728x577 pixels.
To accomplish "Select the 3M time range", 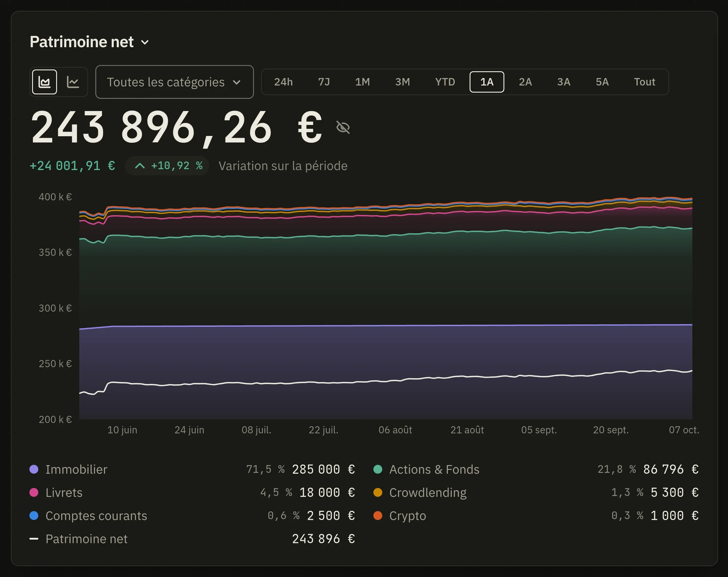I will tap(402, 82).
